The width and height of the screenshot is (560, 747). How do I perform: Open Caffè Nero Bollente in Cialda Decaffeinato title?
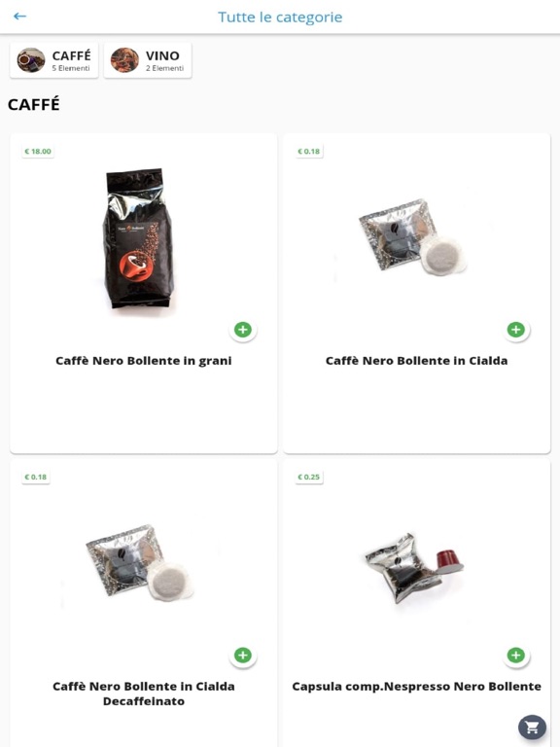click(143, 694)
